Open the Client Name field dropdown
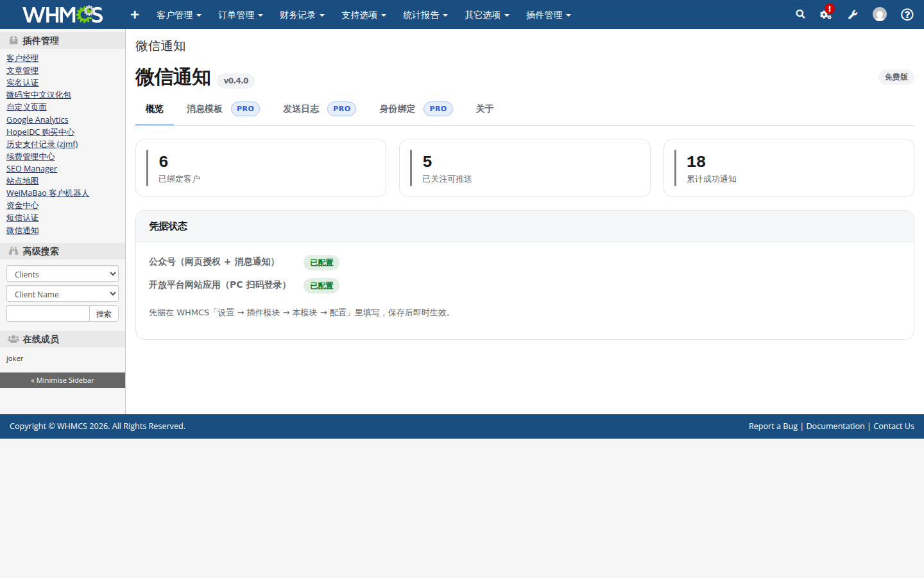 coord(62,293)
